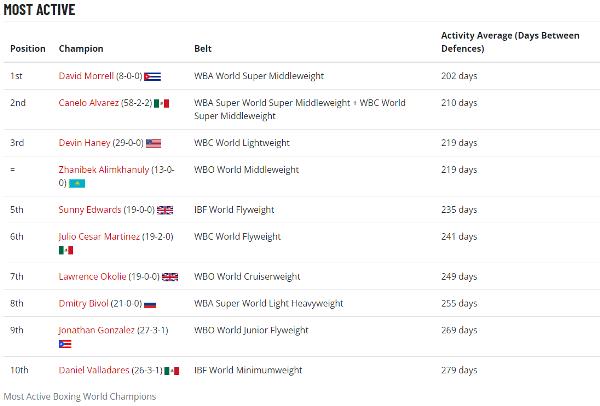Click the UK flag beside Lawrence Okolie
The image size is (600, 406).
click(x=170, y=277)
